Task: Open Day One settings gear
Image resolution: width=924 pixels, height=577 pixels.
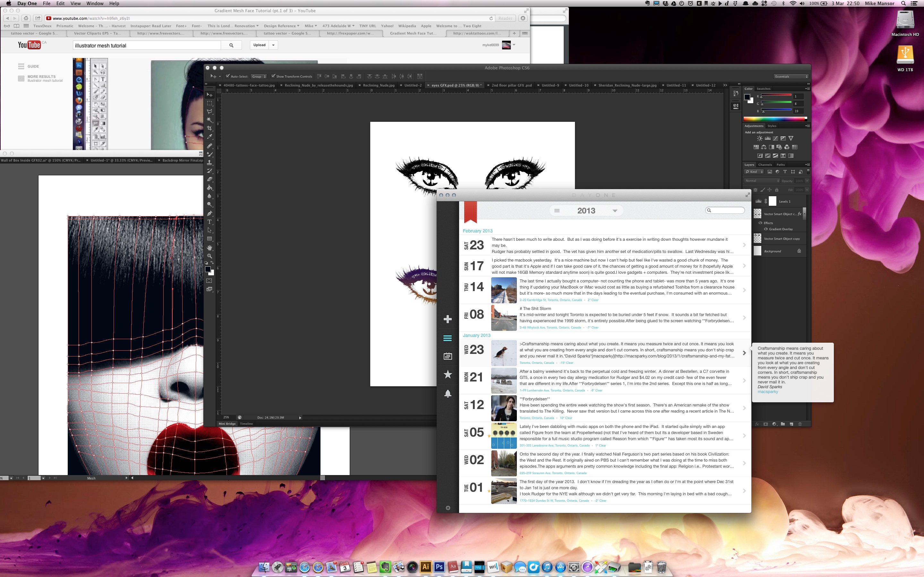Action: [x=448, y=507]
